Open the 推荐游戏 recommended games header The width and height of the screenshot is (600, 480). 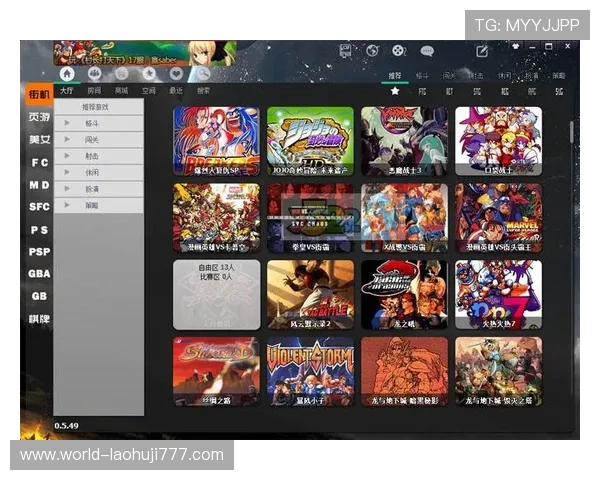pos(96,106)
